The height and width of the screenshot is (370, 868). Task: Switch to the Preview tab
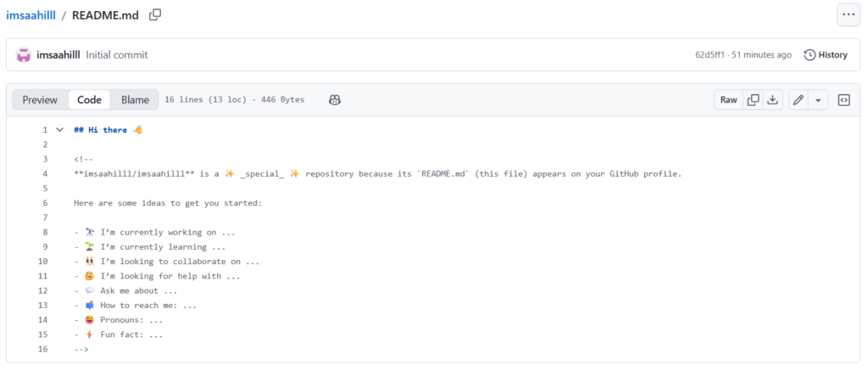click(40, 100)
